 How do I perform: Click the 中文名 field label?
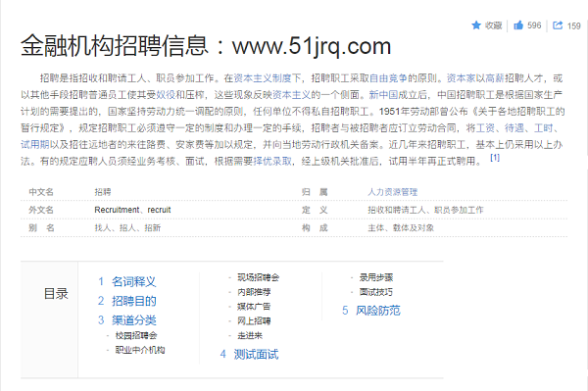coord(41,192)
